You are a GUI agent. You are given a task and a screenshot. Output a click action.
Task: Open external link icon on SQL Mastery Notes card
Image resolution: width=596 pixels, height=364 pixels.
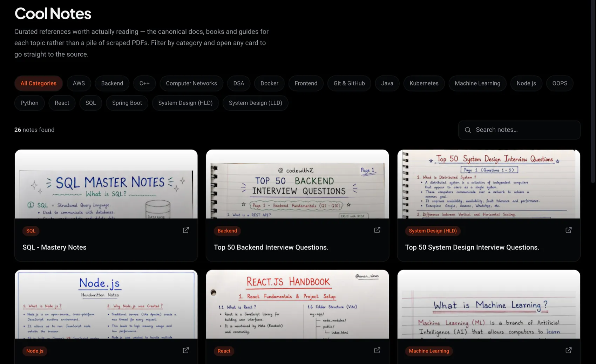coord(186,230)
